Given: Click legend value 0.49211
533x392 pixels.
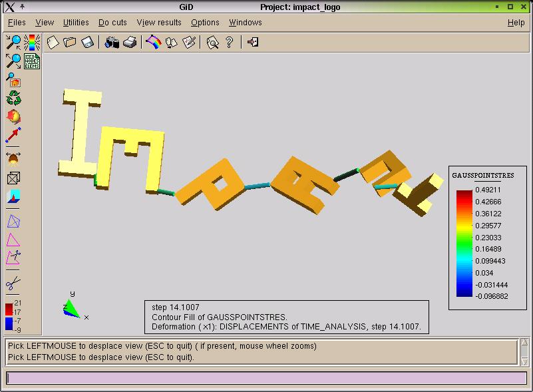Looking at the screenshot, I should click(488, 190).
